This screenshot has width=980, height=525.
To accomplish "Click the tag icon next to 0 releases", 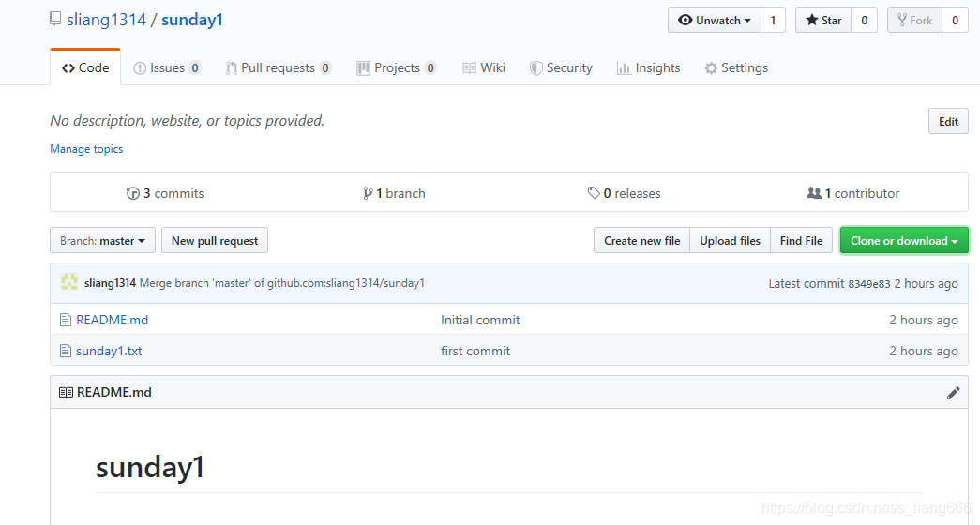I will click(x=593, y=193).
